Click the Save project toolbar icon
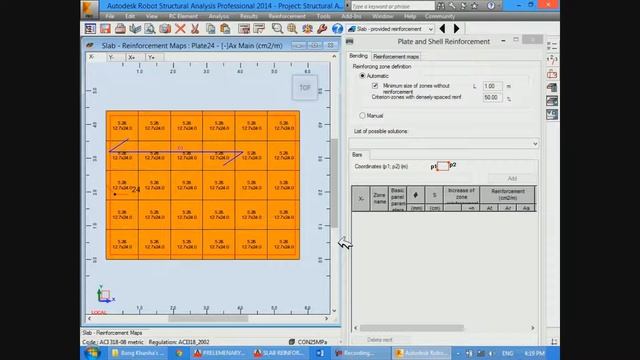The image size is (640, 360). pos(105,29)
